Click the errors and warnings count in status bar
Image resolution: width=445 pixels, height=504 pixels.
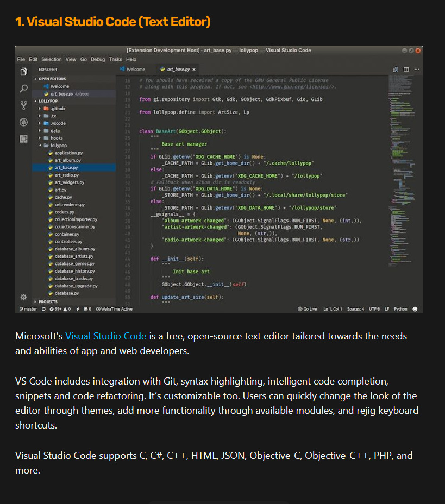(x=60, y=309)
